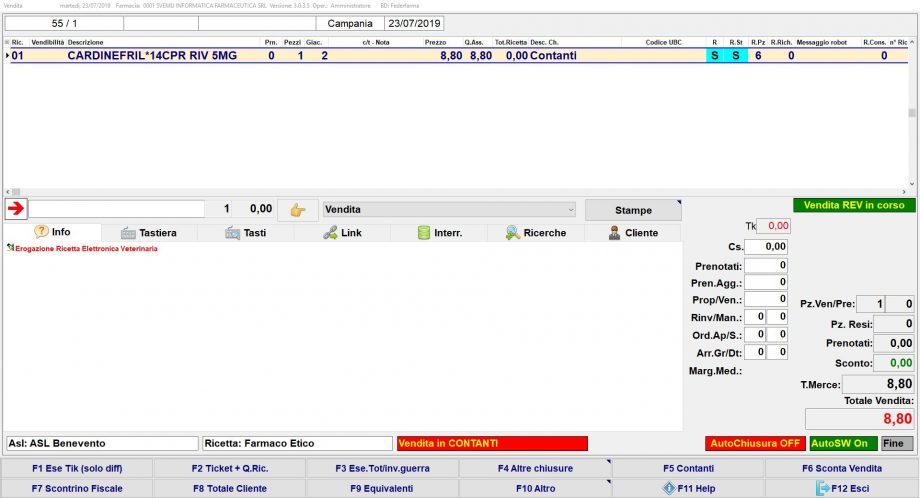This screenshot has height=498, width=920.
Task: Open the Ricerche search tab
Action: (535, 232)
